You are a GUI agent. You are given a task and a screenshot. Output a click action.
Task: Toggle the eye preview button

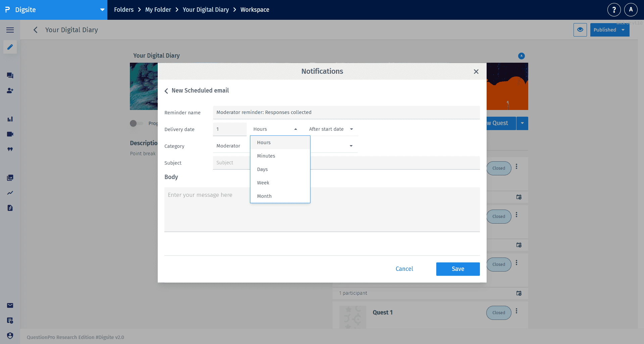click(580, 30)
